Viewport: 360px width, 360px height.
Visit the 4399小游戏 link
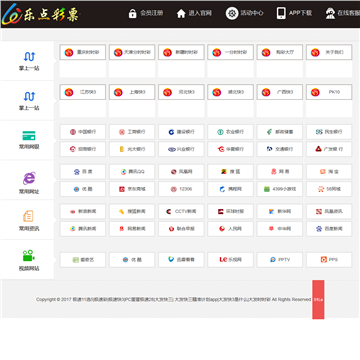(x=280, y=189)
